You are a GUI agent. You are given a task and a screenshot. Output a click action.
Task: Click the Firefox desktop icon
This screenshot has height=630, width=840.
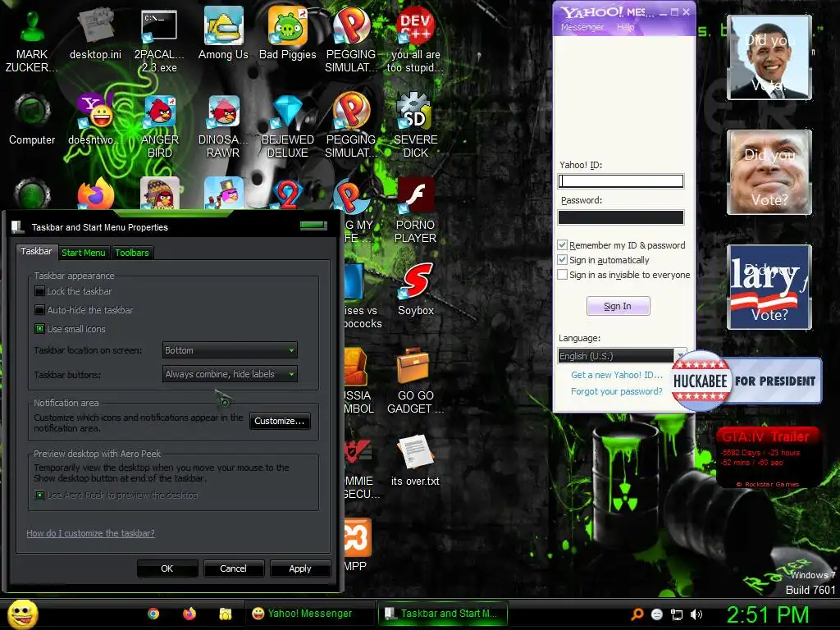[x=96, y=194]
